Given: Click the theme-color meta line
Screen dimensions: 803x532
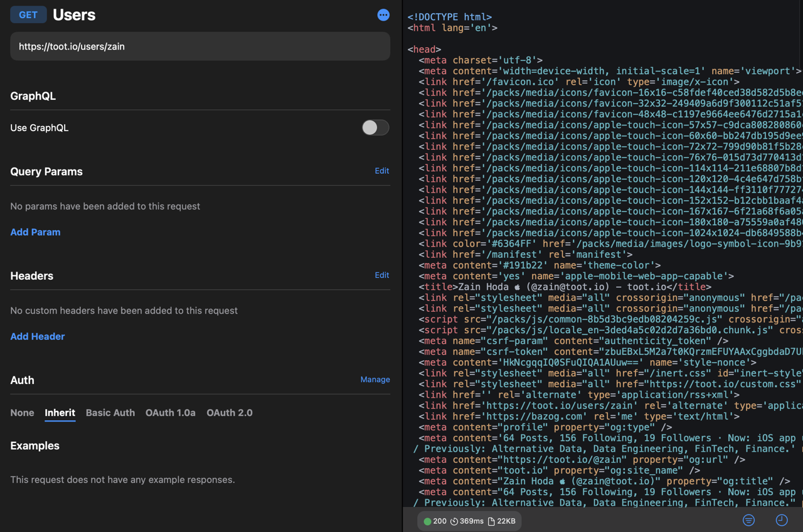Looking at the screenshot, I should tap(540, 265).
